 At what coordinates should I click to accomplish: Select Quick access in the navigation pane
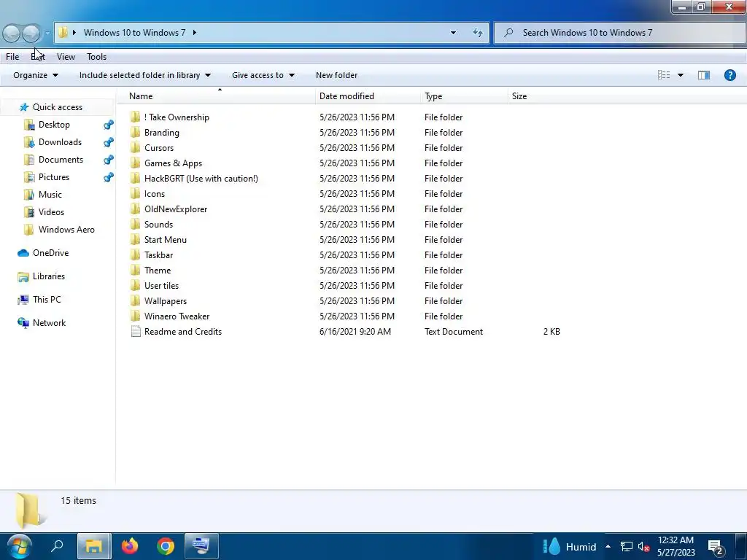point(57,107)
